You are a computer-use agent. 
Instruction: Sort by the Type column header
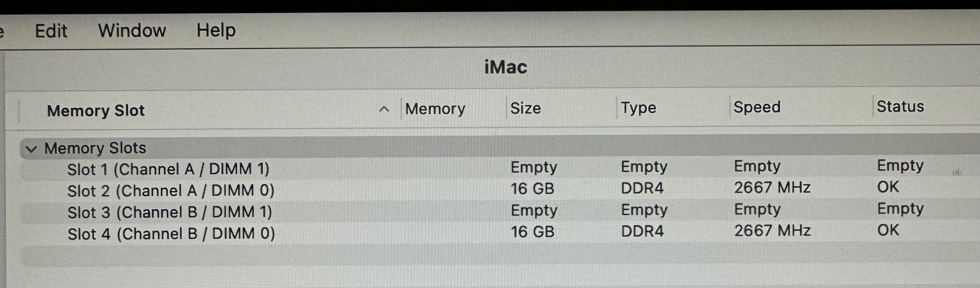[638, 107]
